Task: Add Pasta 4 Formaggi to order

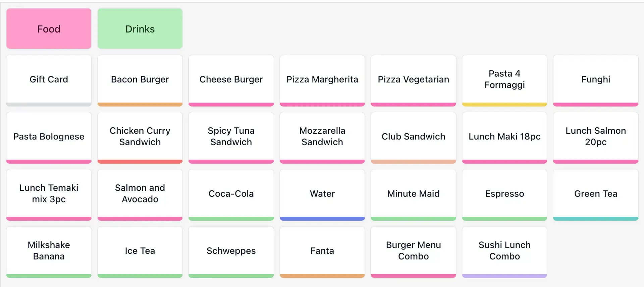Action: tap(504, 80)
